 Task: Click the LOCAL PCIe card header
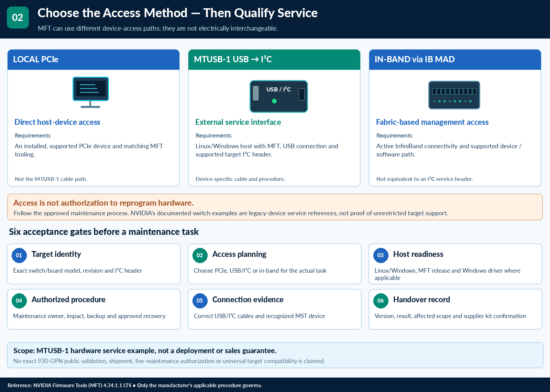93,59
